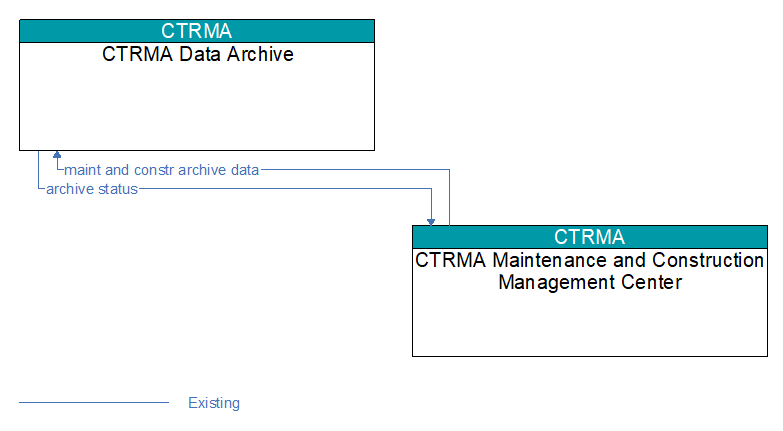783x431 pixels.
Task: Click the CTRMA header of the Maintenance Center box
Action: coord(590,237)
